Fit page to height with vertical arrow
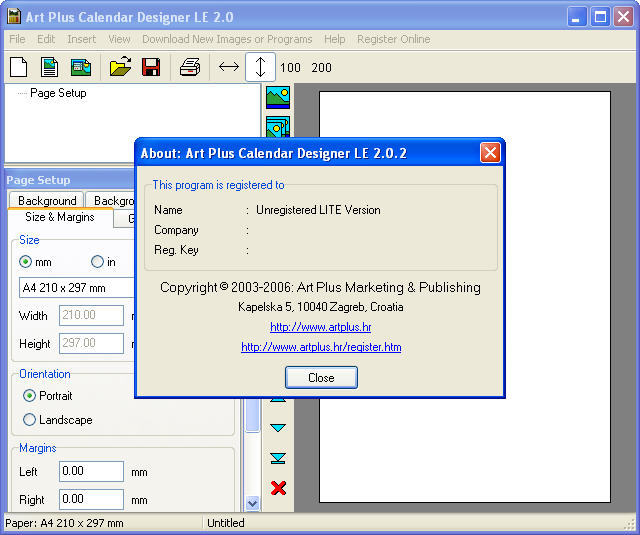Image resolution: width=640 pixels, height=535 pixels. [260, 67]
